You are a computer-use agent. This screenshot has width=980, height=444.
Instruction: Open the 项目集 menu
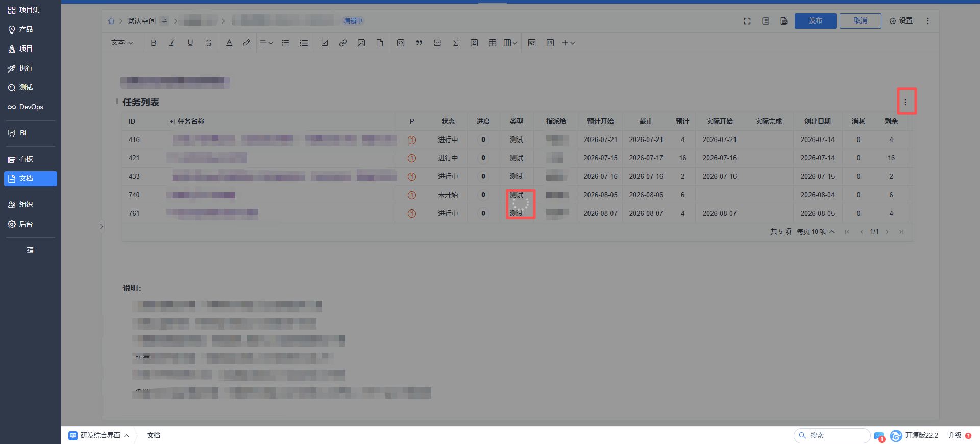tap(31, 10)
